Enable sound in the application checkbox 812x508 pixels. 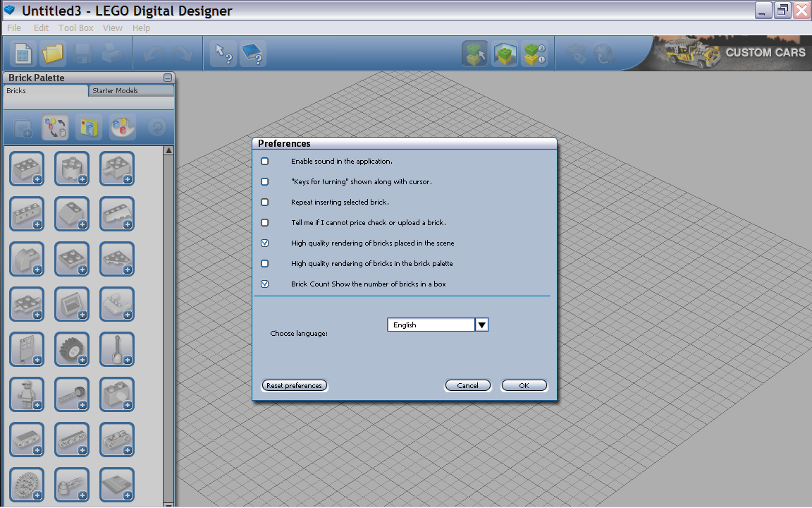coord(265,162)
